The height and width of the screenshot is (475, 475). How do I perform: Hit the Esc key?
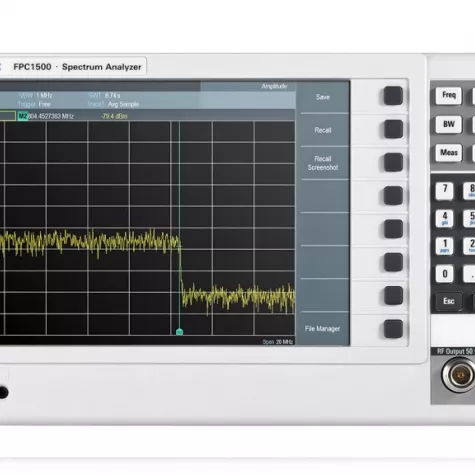coord(449,301)
